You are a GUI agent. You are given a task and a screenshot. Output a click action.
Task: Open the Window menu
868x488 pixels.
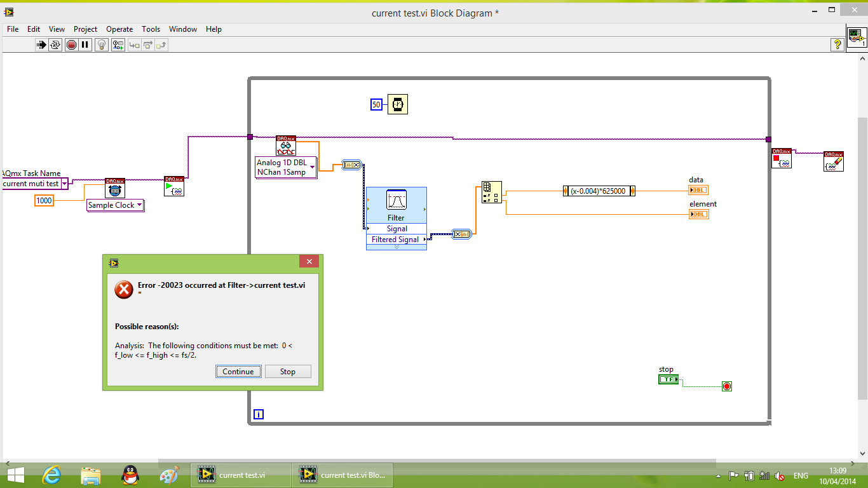coord(182,29)
